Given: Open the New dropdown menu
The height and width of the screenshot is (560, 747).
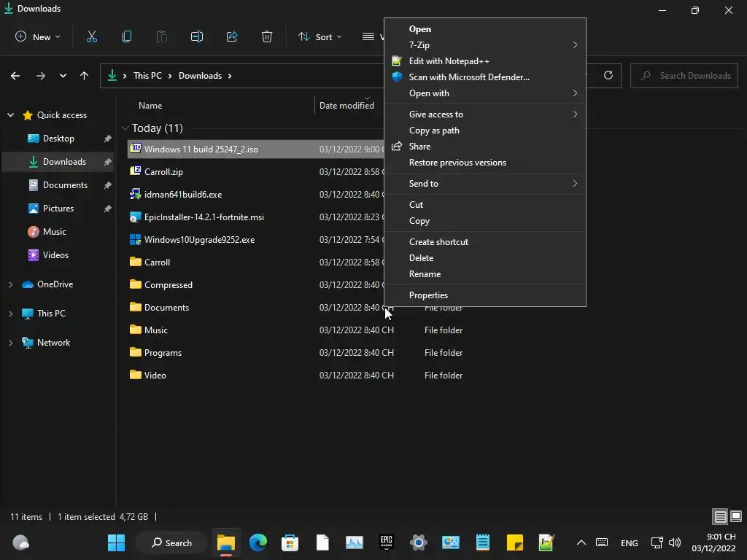Looking at the screenshot, I should coord(38,36).
